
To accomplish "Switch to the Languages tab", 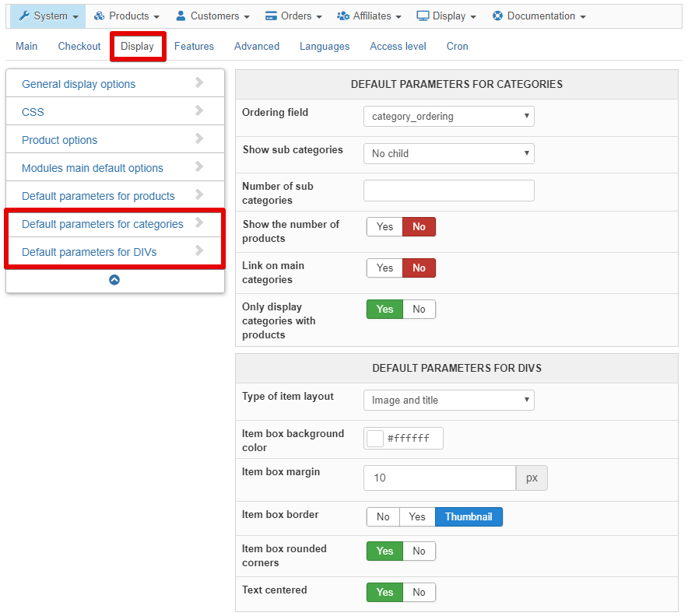I will pyautogui.click(x=325, y=47).
